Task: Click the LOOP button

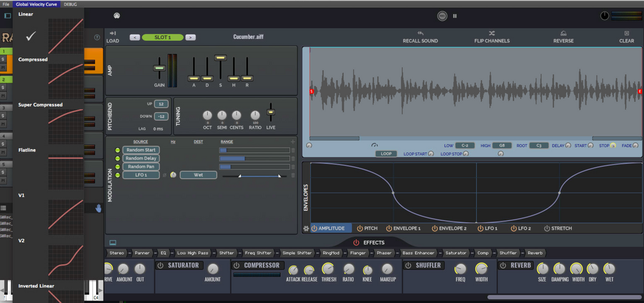Action: tap(386, 153)
